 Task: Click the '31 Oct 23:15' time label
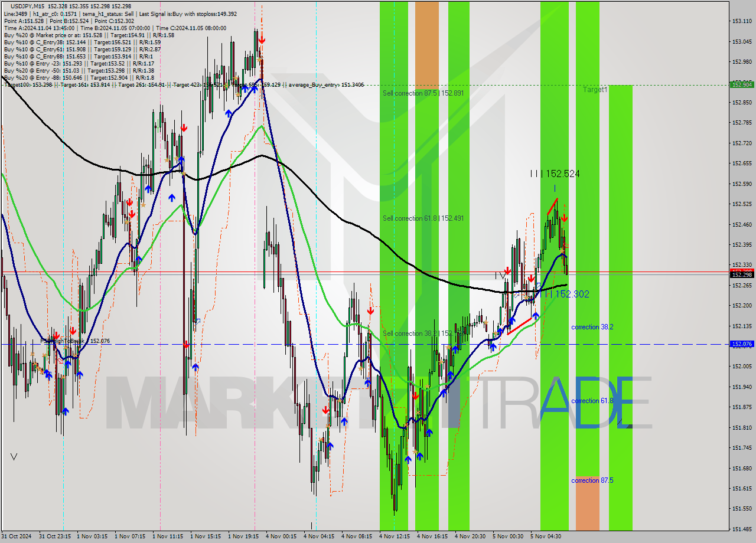55,537
